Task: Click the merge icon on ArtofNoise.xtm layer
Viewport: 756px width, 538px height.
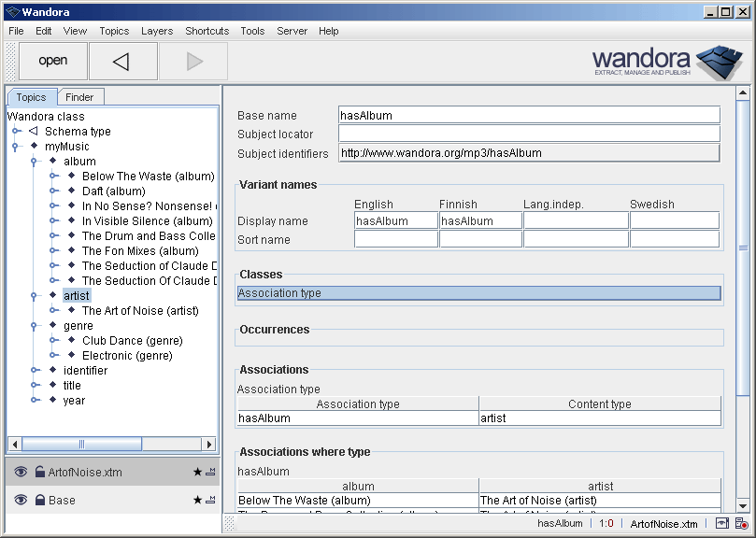Action: coord(210,472)
